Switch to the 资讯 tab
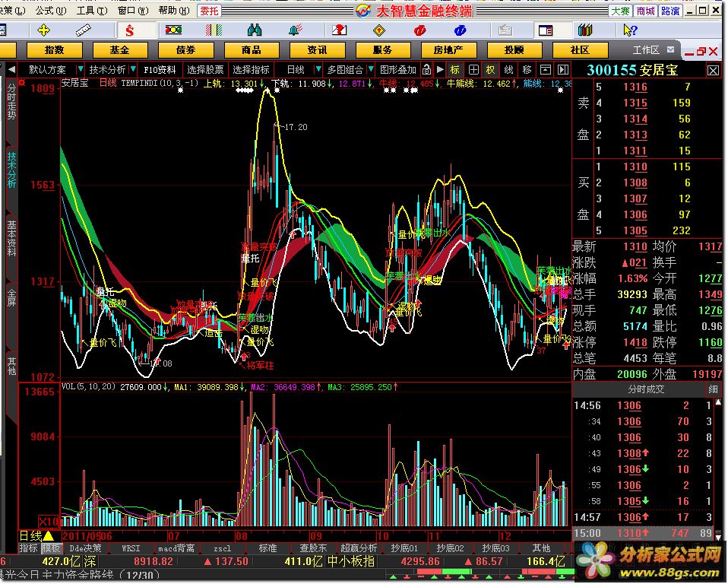The width and height of the screenshot is (728, 584). [x=317, y=49]
